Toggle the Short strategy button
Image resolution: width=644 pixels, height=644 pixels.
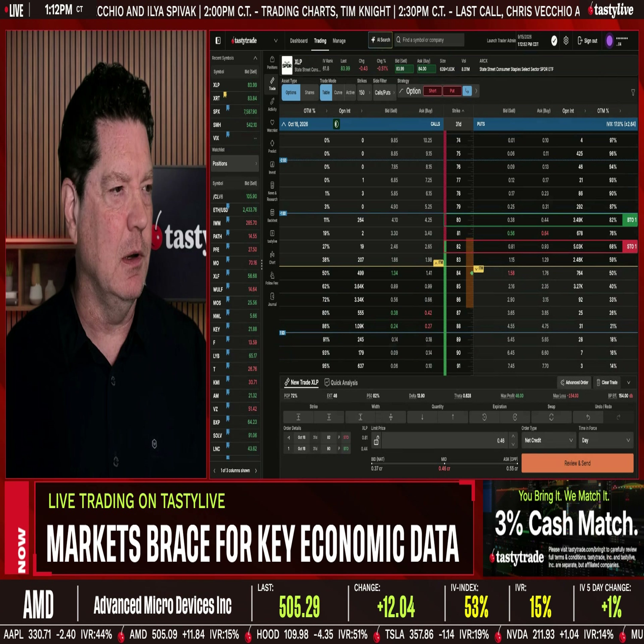click(432, 91)
